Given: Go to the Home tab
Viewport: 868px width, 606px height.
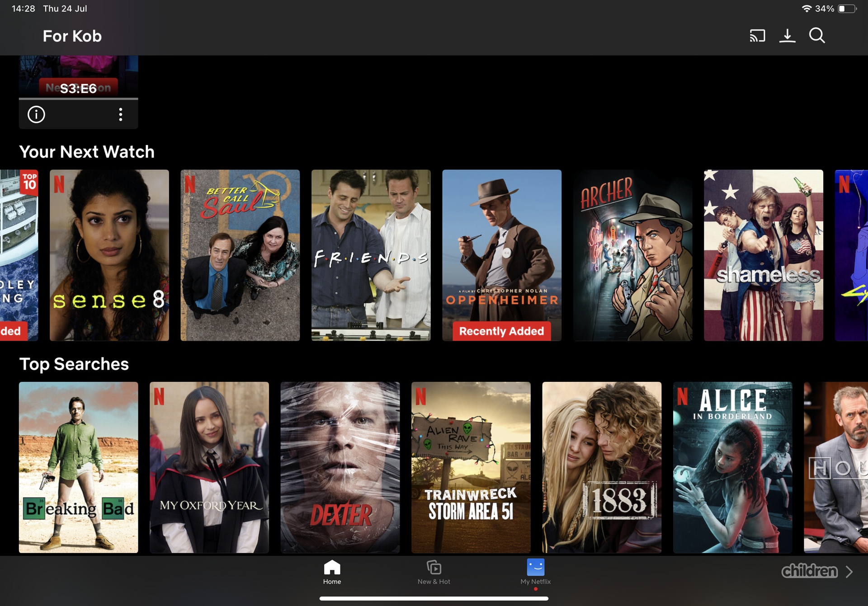Looking at the screenshot, I should (332, 572).
